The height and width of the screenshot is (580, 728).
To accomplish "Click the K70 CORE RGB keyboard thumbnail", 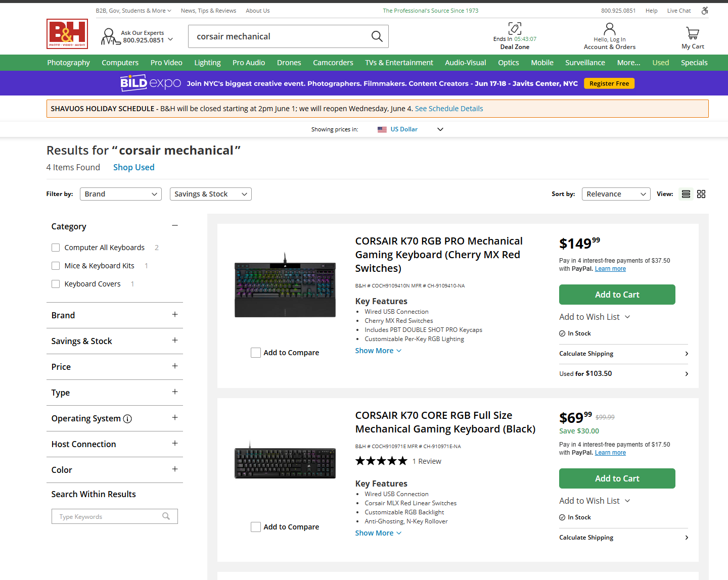I will (x=285, y=463).
